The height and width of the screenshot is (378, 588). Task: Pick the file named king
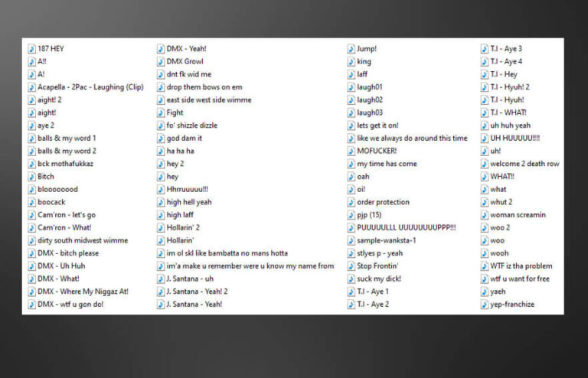tap(364, 62)
